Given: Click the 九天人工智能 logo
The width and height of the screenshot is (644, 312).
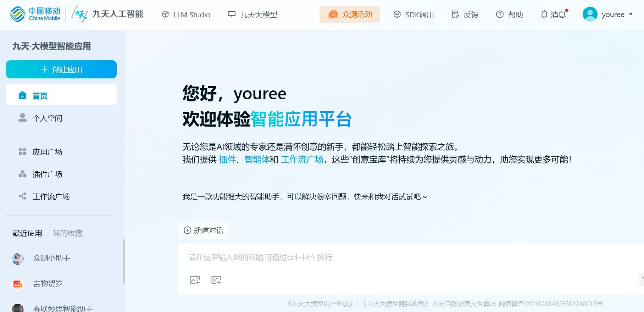Looking at the screenshot, I should [107, 14].
